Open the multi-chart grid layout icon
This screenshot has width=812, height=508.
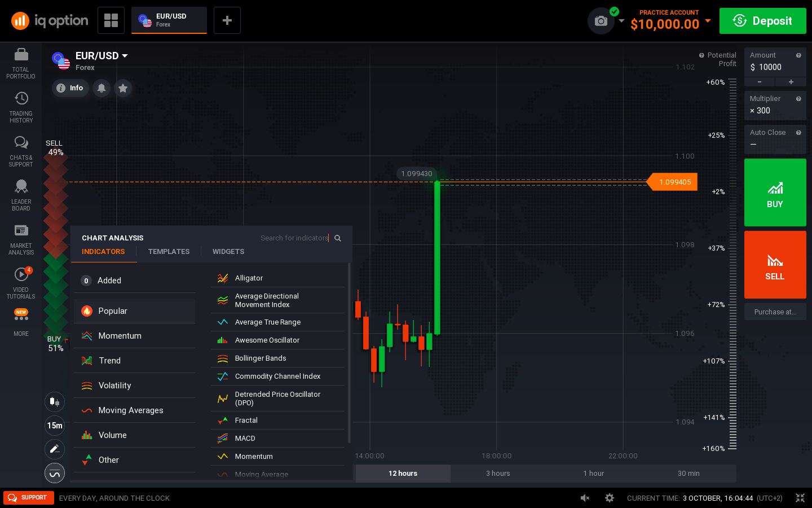coord(111,20)
